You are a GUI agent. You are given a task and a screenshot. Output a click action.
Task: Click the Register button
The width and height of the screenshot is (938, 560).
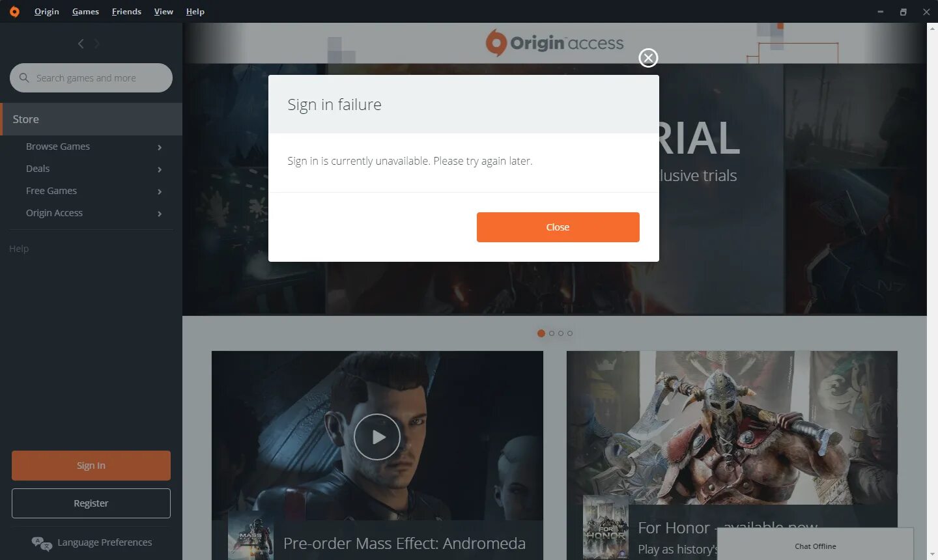coord(91,503)
